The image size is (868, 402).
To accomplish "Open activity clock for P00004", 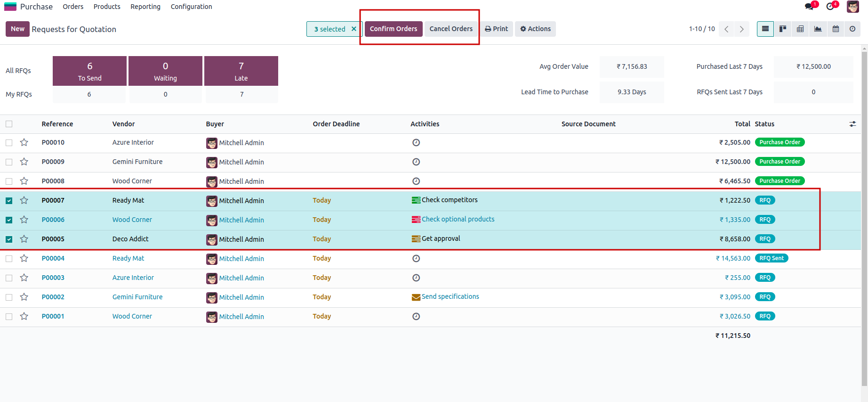I will pyautogui.click(x=416, y=258).
